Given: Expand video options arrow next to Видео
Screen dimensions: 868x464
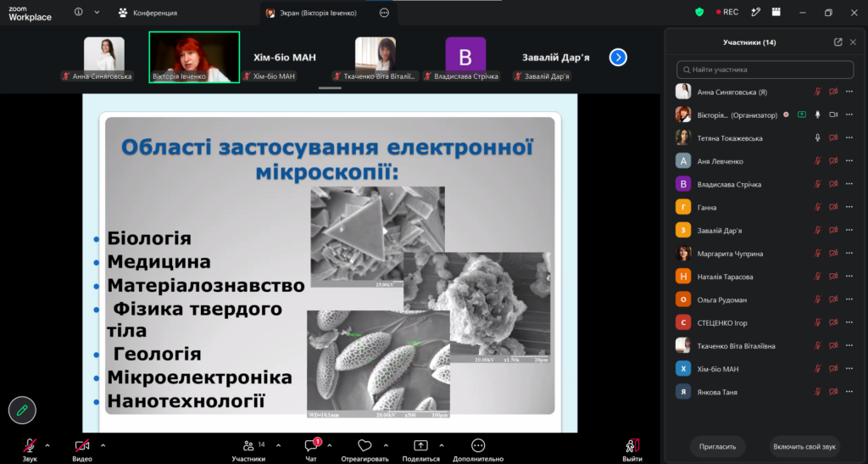Looking at the screenshot, I should (103, 445).
